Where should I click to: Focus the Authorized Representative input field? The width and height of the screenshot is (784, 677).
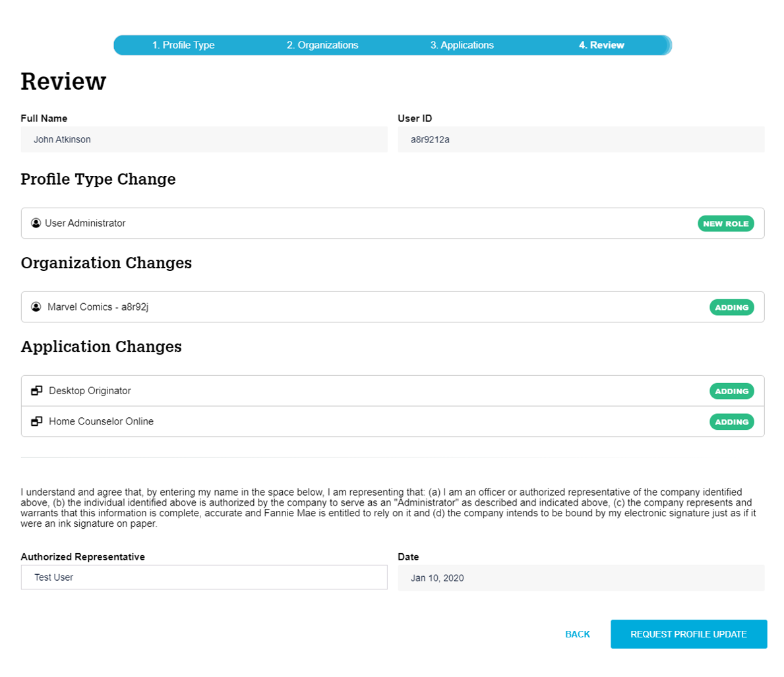[204, 577]
